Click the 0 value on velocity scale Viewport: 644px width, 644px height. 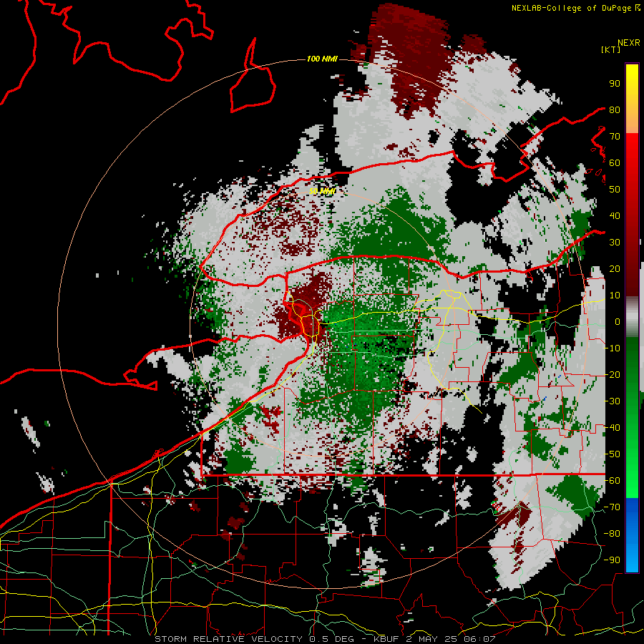tap(618, 321)
